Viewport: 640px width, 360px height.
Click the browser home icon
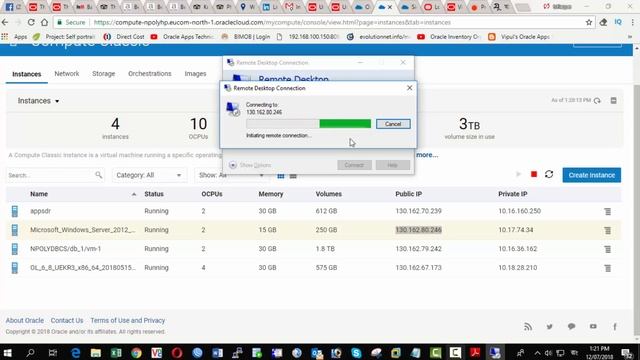click(44, 22)
